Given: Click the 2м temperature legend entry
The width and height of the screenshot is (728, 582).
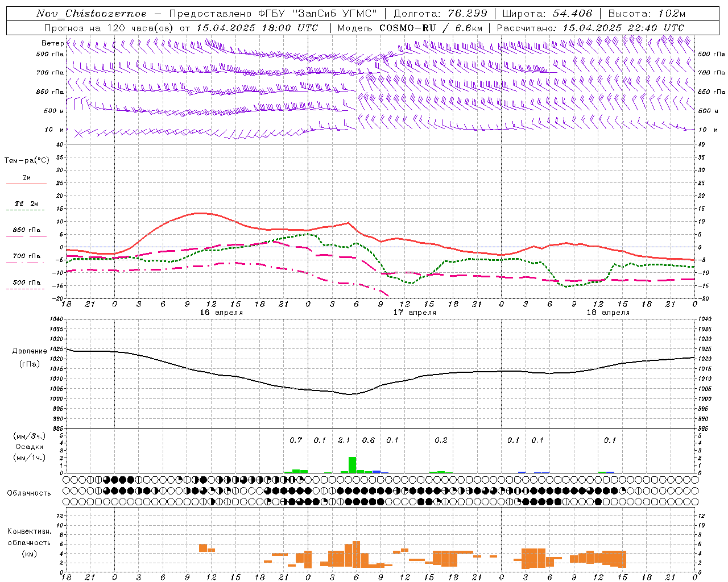Looking at the screenshot, I should tap(27, 177).
